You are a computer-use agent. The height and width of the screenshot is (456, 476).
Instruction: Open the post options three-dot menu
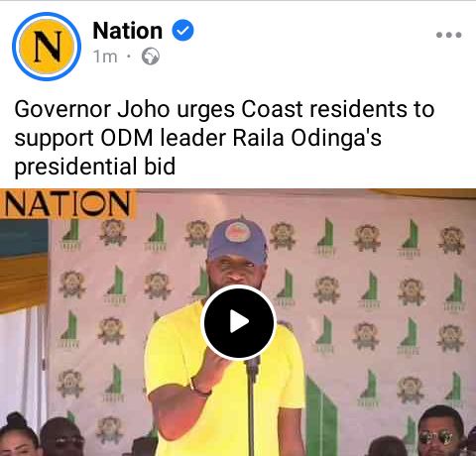point(448,35)
